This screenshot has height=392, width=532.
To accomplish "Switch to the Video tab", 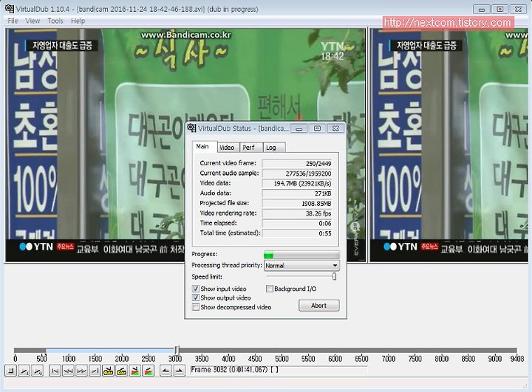I will tap(227, 148).
